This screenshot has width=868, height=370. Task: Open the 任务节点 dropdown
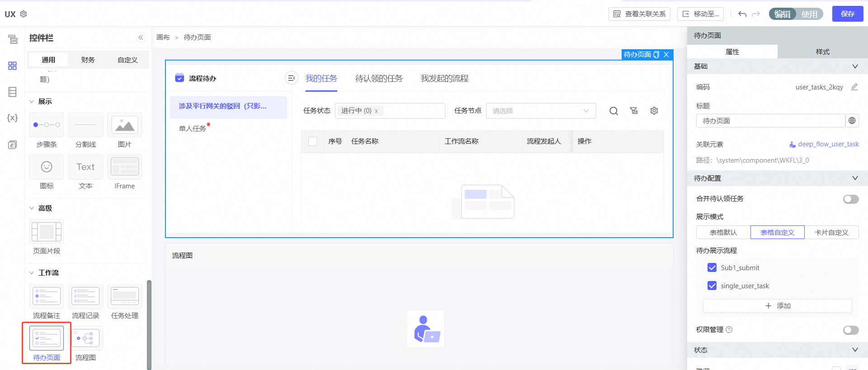click(541, 111)
